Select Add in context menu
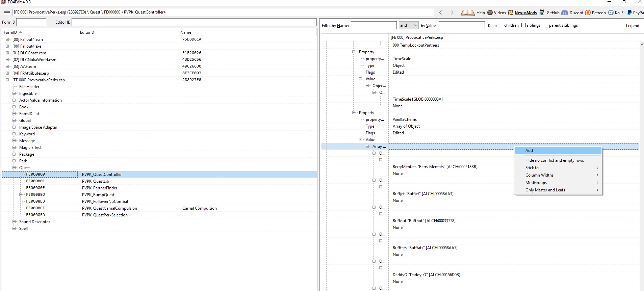The height and width of the screenshot is (291, 644). pyautogui.click(x=558, y=151)
